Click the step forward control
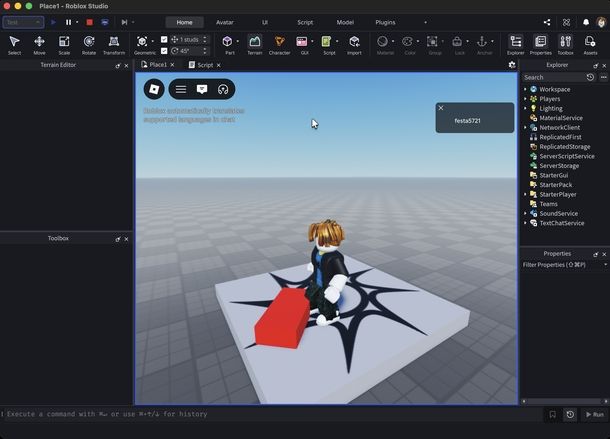The width and height of the screenshot is (610, 439). point(124,22)
